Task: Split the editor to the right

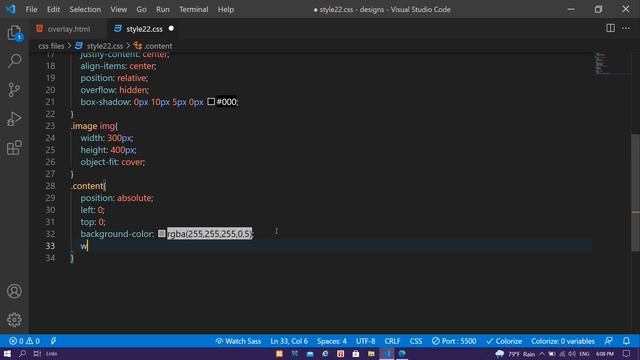Action: pyautogui.click(x=610, y=28)
